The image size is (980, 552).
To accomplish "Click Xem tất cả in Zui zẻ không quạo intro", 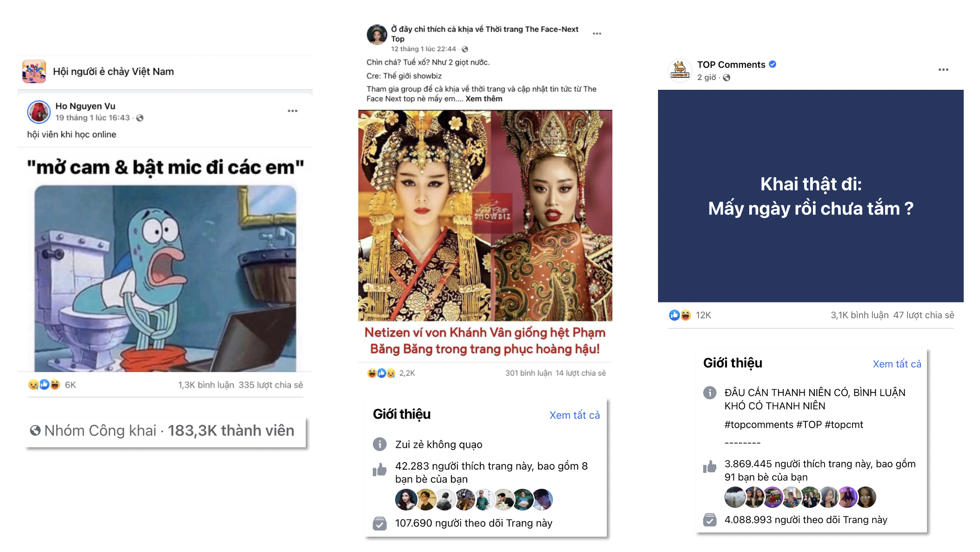I will pos(574,415).
